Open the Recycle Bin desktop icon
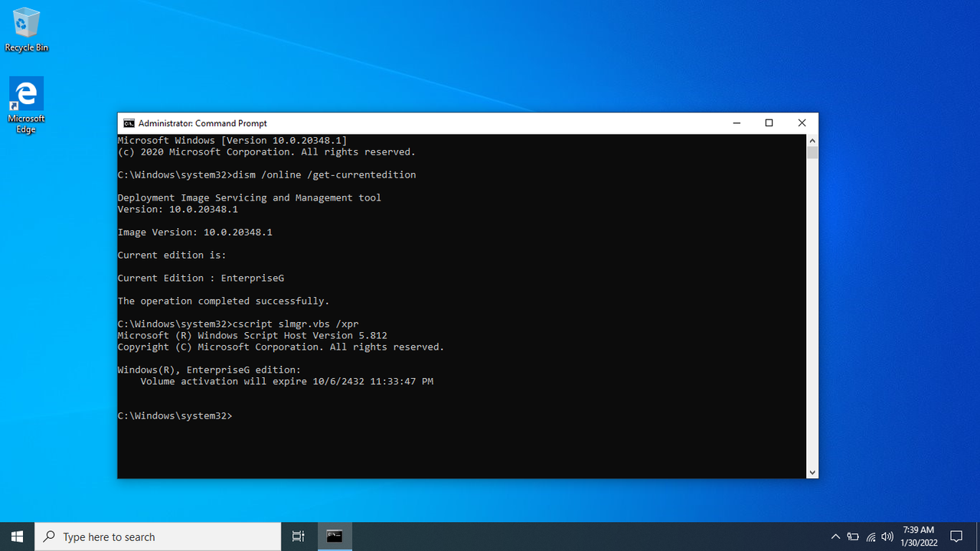 tap(26, 30)
